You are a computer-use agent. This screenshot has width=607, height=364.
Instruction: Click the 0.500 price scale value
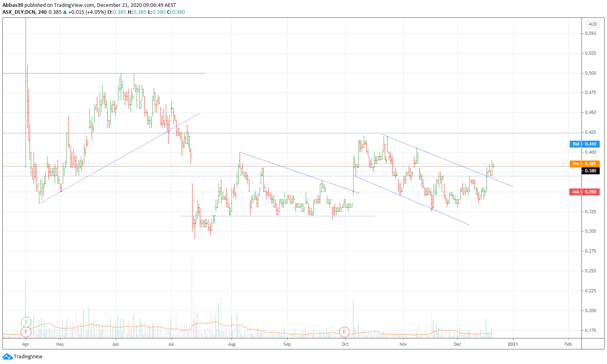(x=590, y=73)
